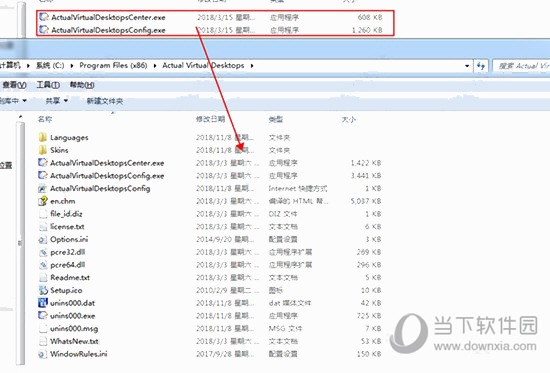Click the Skins folder icon
This screenshot has height=373, width=550.
coord(42,150)
